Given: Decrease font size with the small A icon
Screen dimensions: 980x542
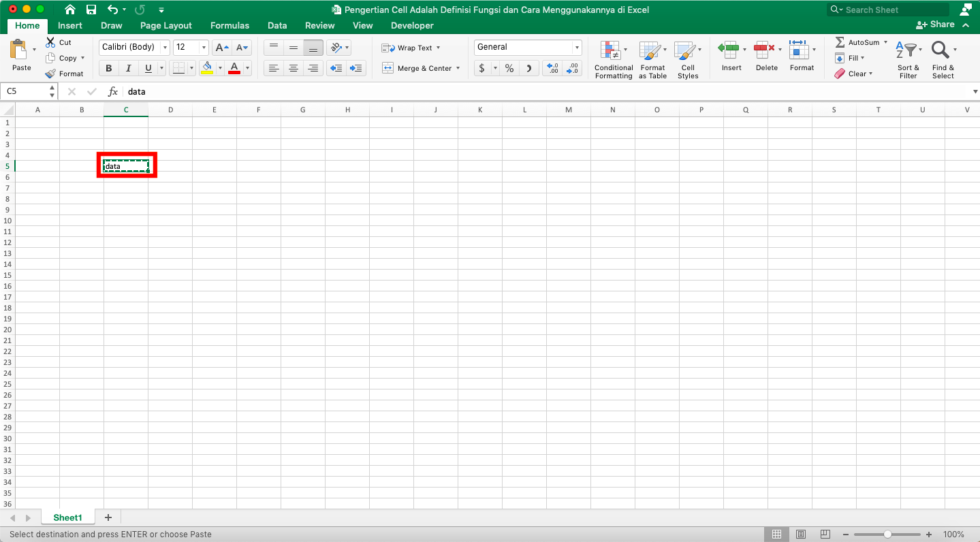Looking at the screenshot, I should pos(242,48).
